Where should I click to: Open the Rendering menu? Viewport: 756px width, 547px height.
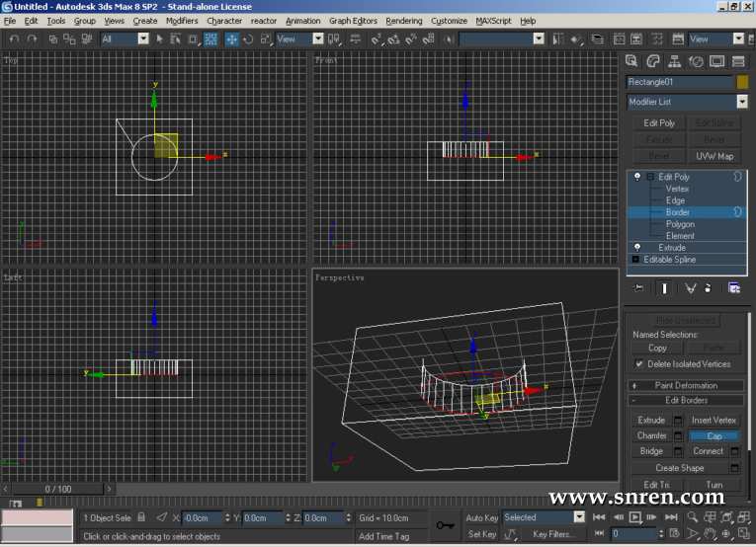click(404, 21)
